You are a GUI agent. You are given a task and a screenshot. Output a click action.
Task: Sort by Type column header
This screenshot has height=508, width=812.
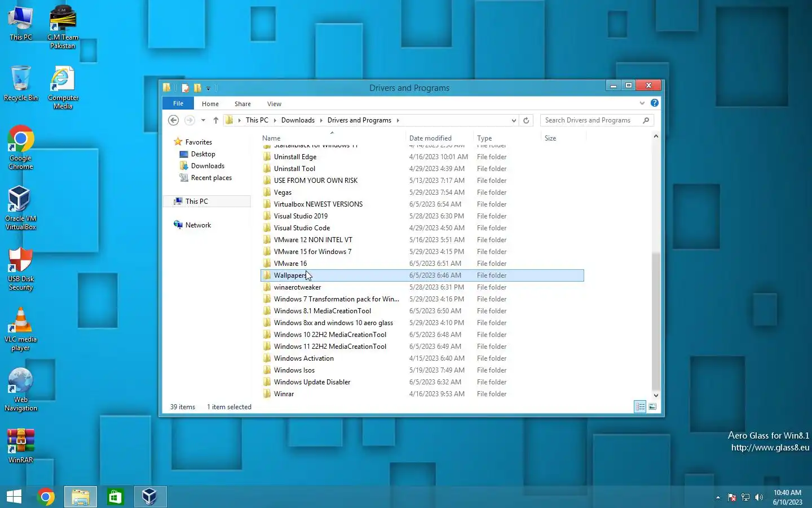507,138
